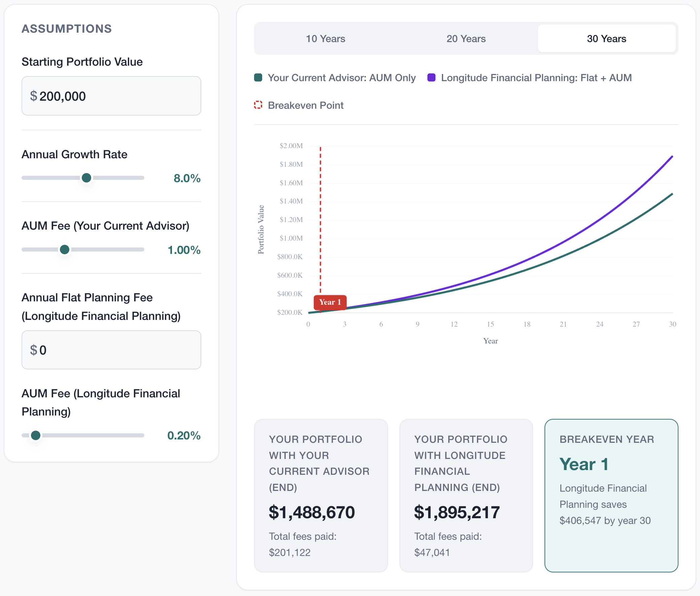Click the Your Current Advisor: AUM Only legend label

point(342,78)
